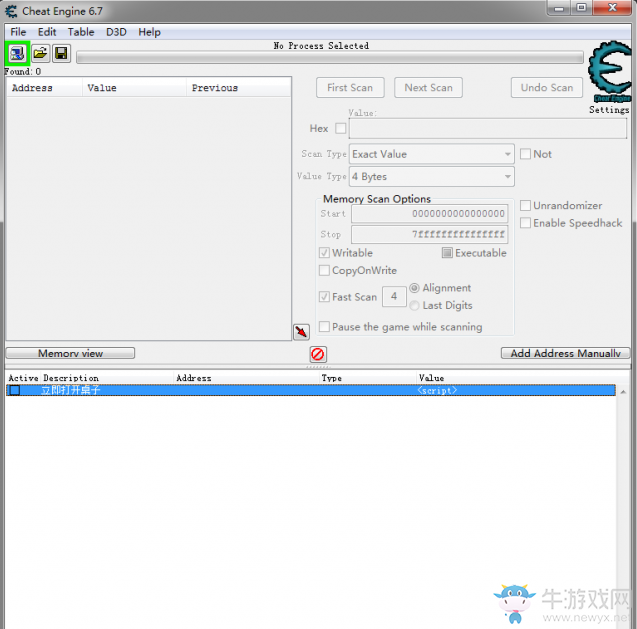Select the Alignment radio button

tap(414, 288)
